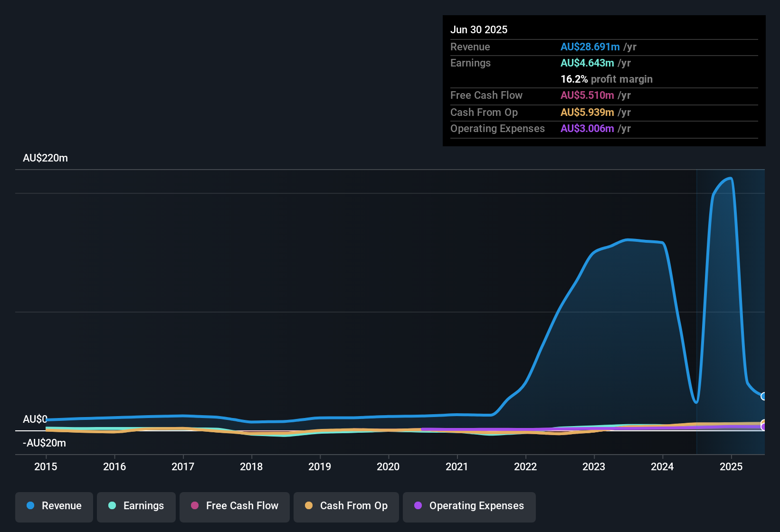Select the 2017 x-axis label

[x=183, y=466]
